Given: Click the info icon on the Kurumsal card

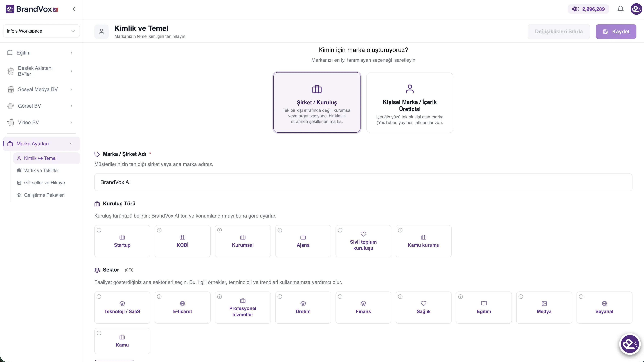Looking at the screenshot, I should [x=220, y=230].
